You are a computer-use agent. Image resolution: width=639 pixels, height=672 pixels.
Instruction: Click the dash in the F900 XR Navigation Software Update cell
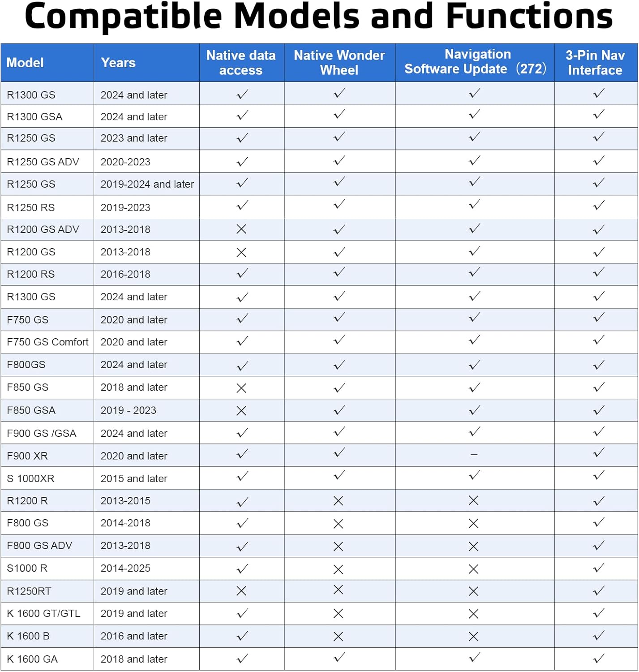tap(474, 455)
